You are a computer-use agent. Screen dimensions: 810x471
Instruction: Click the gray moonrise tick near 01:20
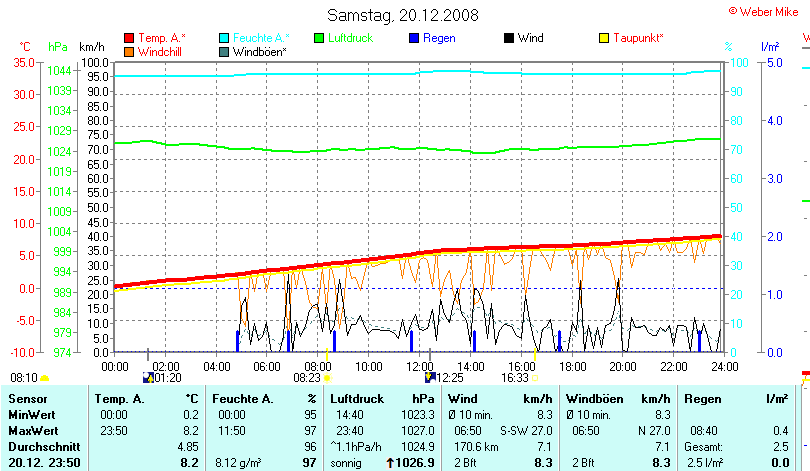coord(148,355)
